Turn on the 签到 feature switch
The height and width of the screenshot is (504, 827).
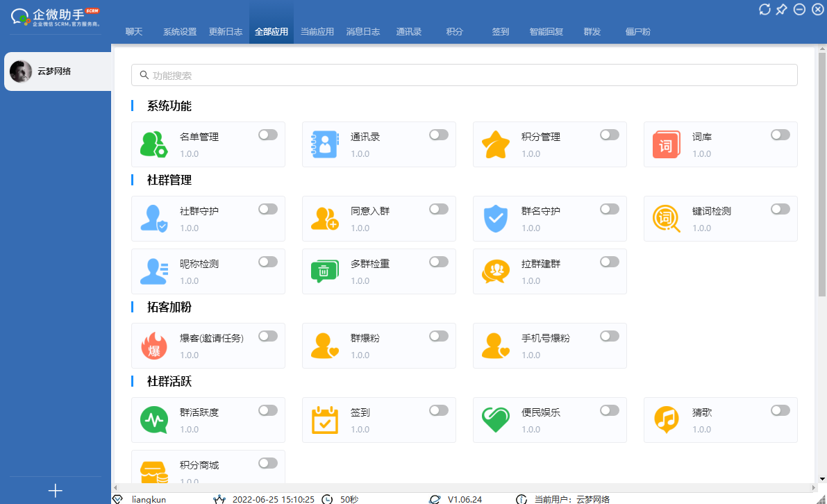click(x=438, y=410)
